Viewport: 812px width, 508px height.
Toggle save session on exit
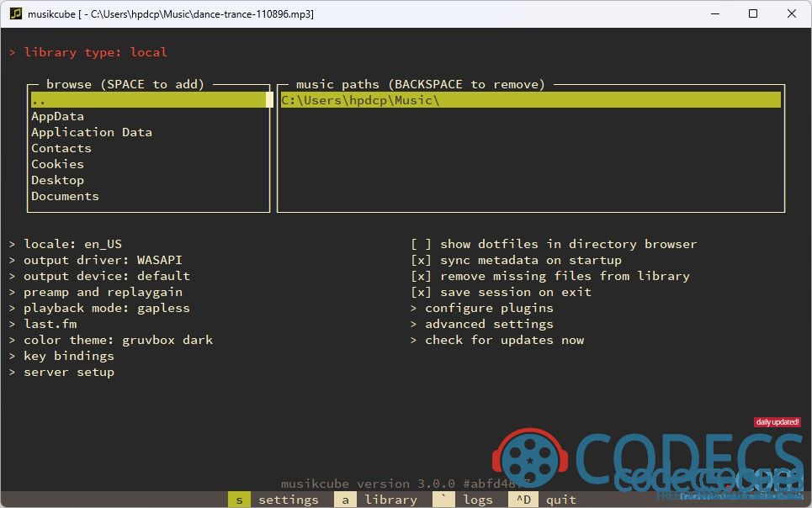[502, 292]
